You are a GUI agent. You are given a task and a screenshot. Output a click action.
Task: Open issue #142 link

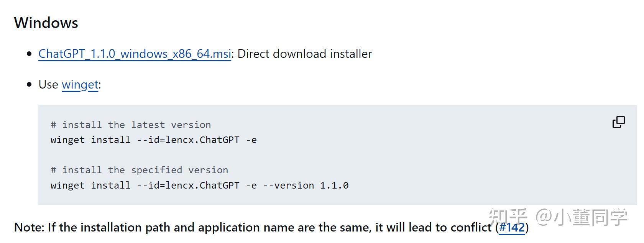pyautogui.click(x=512, y=227)
